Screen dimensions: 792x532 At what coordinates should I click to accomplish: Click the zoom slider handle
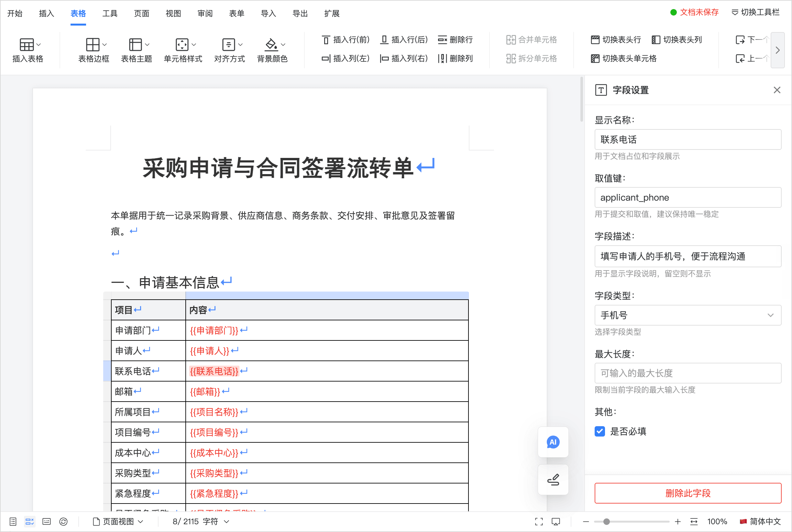[607, 521]
